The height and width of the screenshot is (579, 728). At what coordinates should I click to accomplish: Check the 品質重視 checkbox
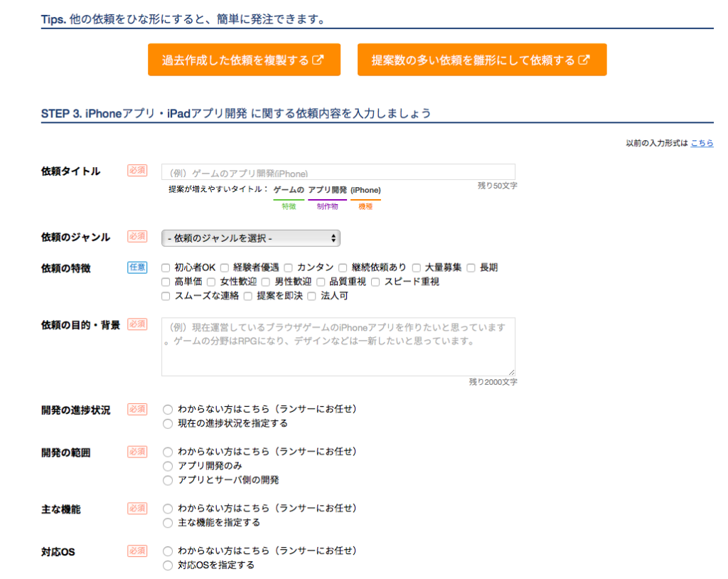click(x=321, y=282)
